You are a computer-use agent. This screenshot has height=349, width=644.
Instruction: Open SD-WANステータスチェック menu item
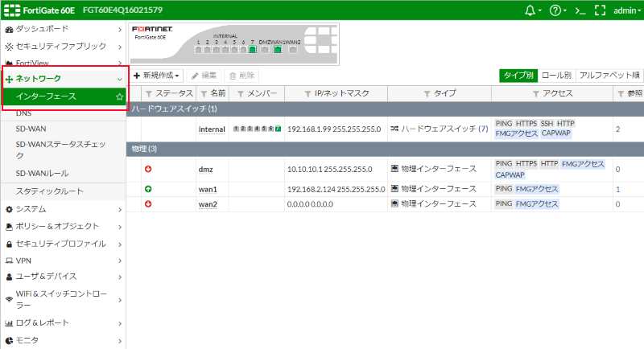point(61,150)
